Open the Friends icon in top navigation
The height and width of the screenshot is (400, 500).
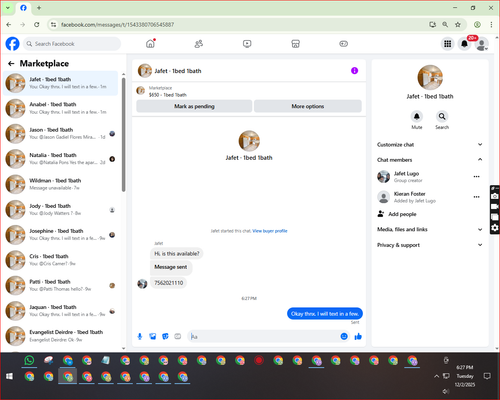199,44
